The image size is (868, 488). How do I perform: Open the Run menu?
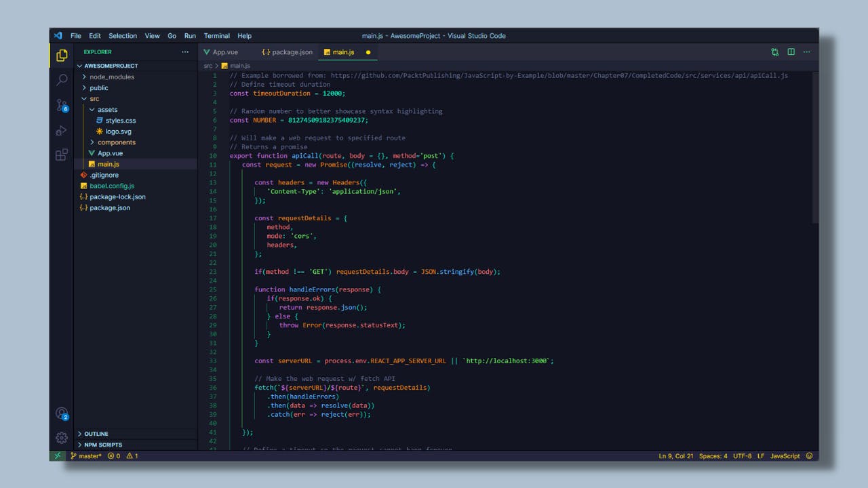[x=191, y=36]
